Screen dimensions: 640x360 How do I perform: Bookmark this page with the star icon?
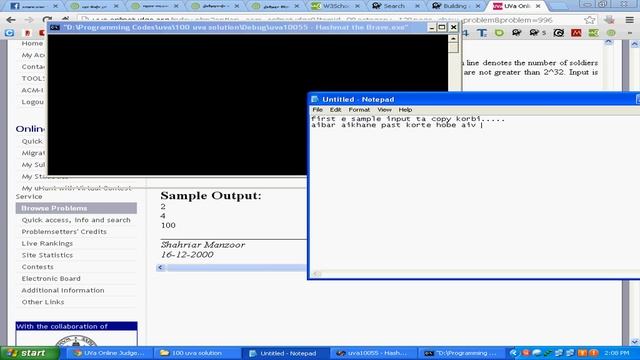click(x=589, y=20)
